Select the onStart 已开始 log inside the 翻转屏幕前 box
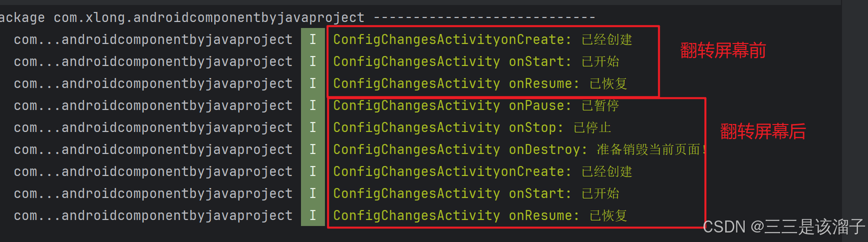Viewport: 868px width, 242px height. point(476,61)
